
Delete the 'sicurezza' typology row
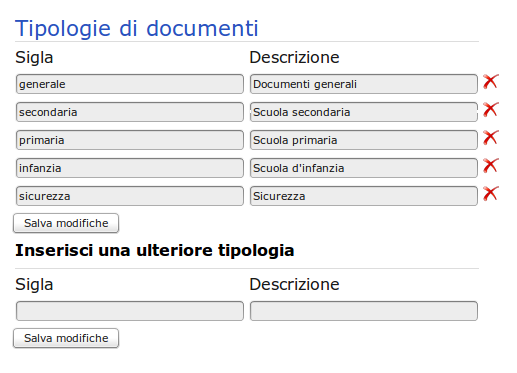click(x=490, y=194)
